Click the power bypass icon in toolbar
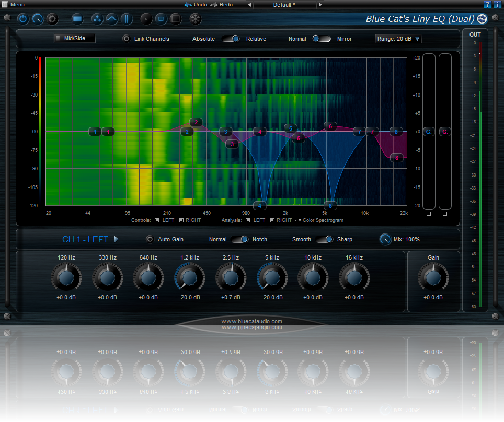This screenshot has width=504, height=422. coord(23,19)
